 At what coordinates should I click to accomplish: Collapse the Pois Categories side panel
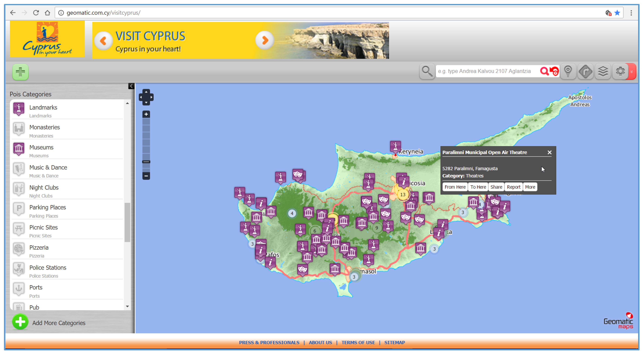pyautogui.click(x=131, y=86)
